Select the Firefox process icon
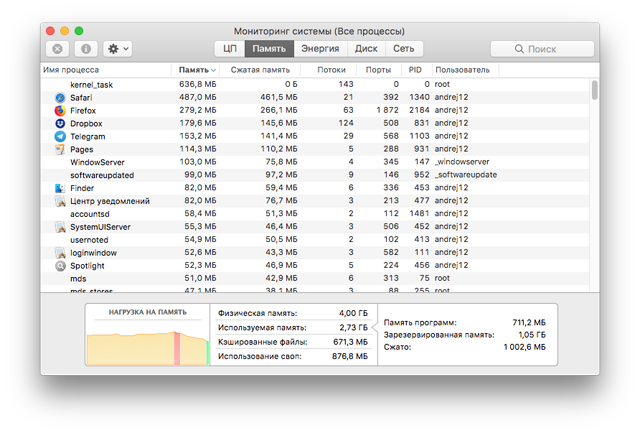640x433 pixels. [60, 110]
